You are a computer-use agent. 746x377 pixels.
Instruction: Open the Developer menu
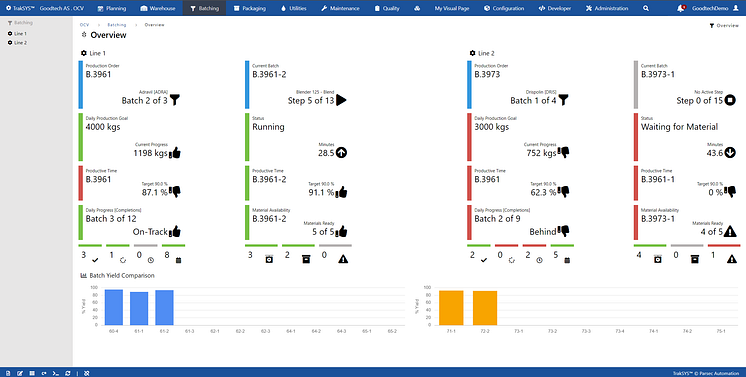(555, 8)
